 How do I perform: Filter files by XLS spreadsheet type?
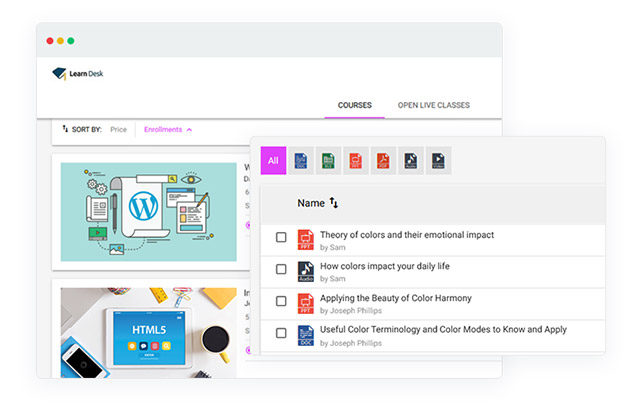pyautogui.click(x=328, y=160)
